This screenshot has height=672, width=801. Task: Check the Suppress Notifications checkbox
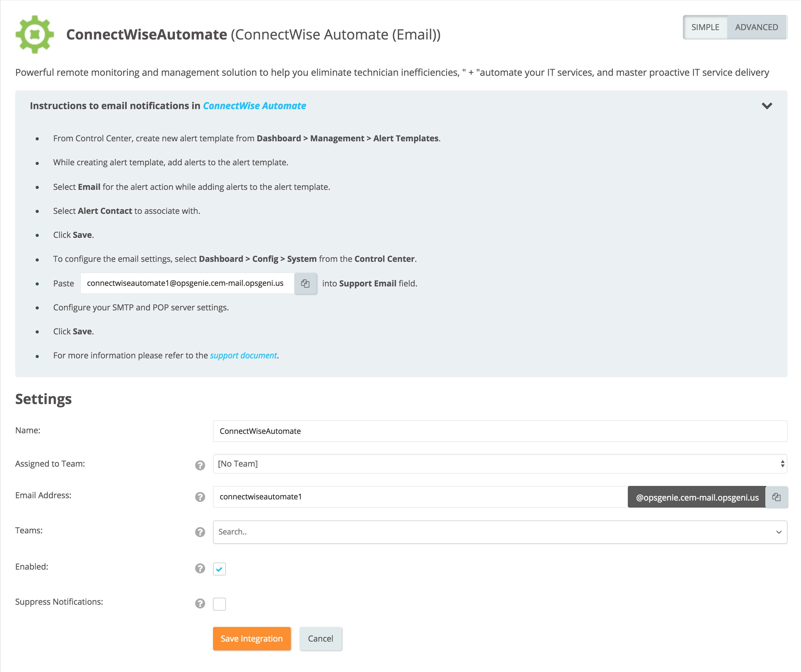(219, 604)
